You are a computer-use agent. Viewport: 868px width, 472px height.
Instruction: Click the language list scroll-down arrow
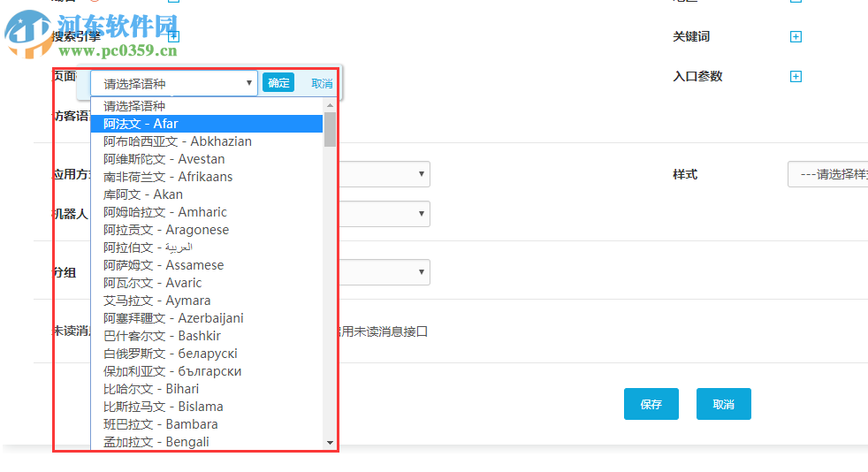330,442
